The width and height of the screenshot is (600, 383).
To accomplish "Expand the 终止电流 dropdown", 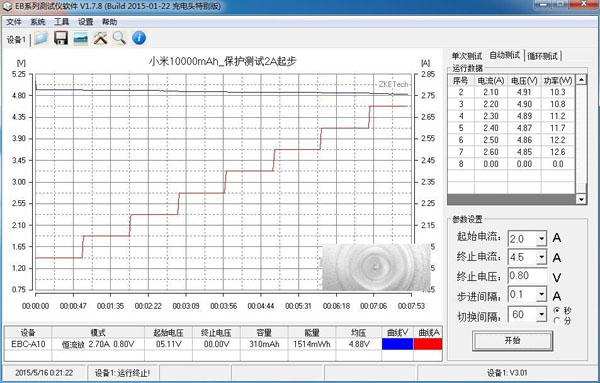I will (x=541, y=257).
